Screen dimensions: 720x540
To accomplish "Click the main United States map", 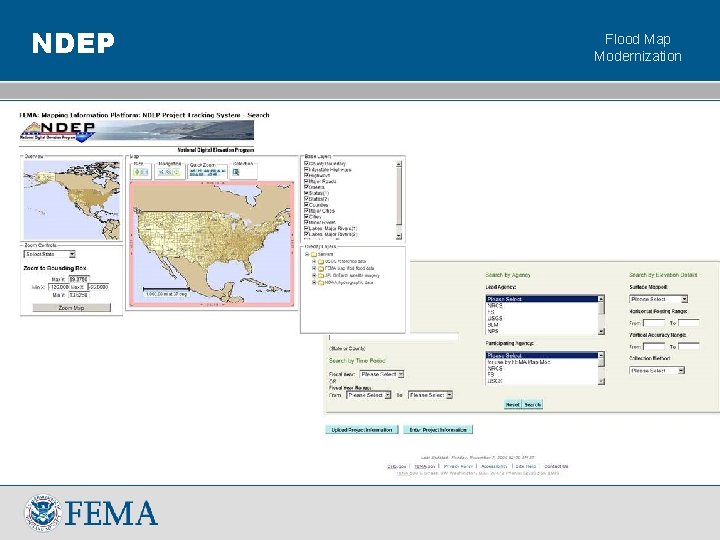I will click(212, 244).
